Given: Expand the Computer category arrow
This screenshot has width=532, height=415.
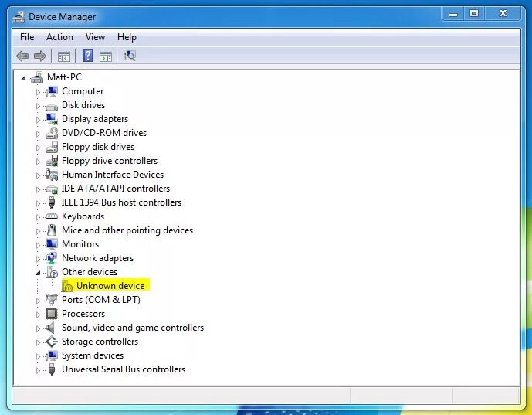Looking at the screenshot, I should (x=38, y=92).
